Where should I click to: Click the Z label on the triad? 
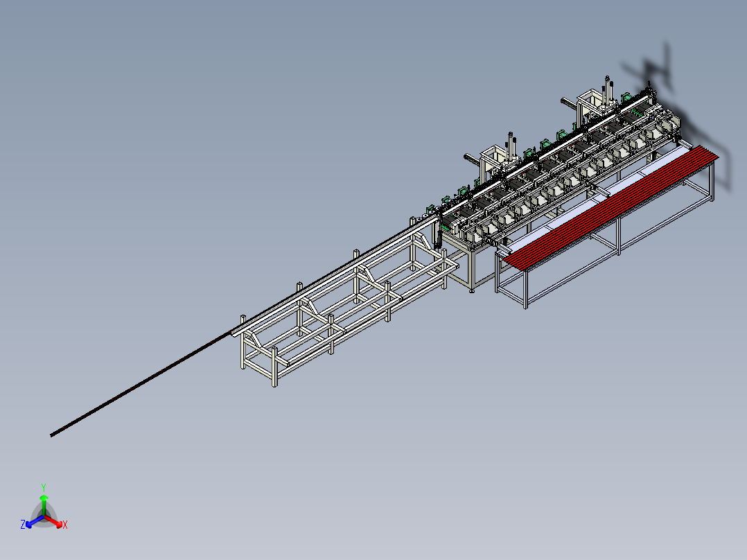(23, 525)
